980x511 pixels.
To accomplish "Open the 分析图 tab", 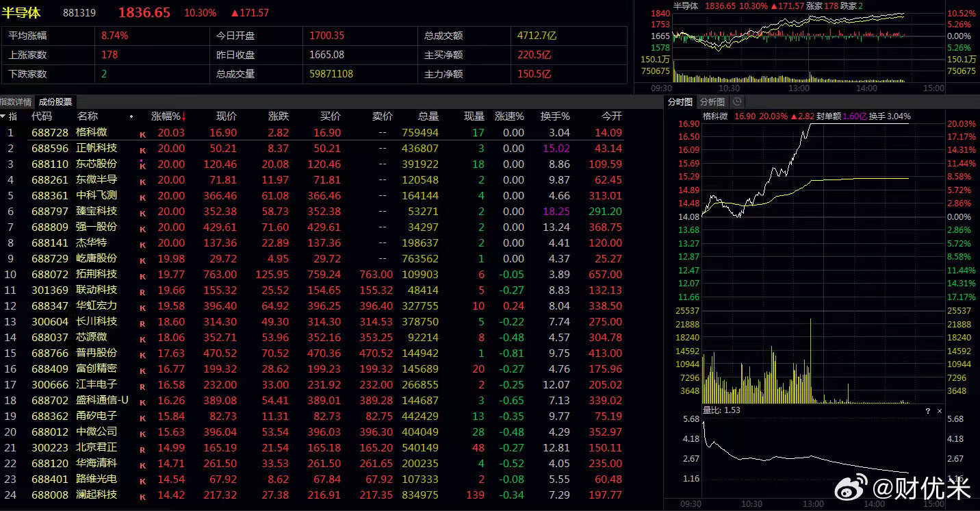I will 712,101.
